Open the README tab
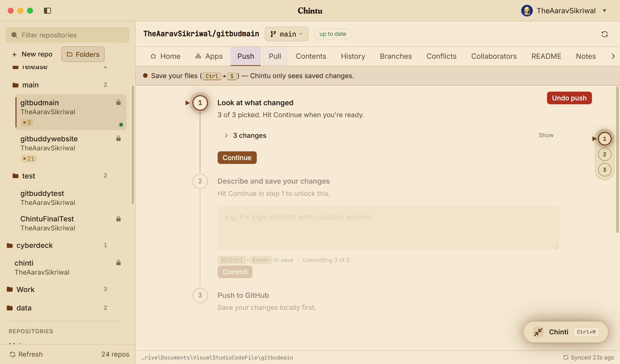Screen dimensions: 620x364 point(546,56)
